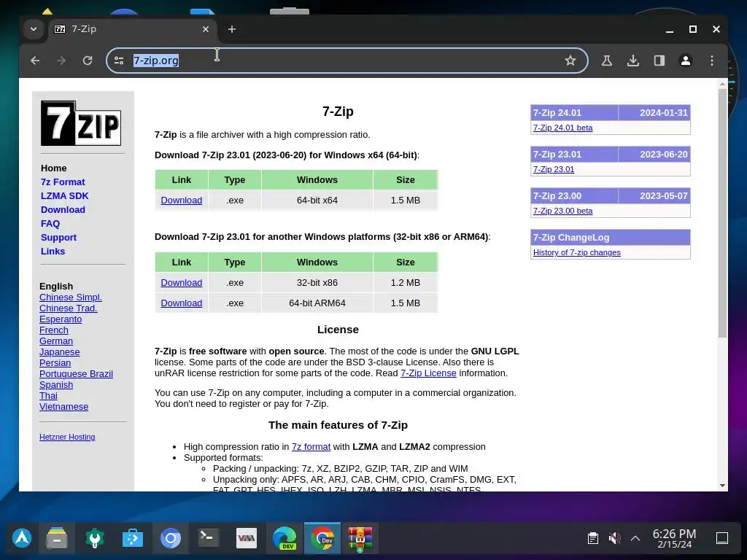Open a new tab with plus button
747x560 pixels.
(x=232, y=29)
